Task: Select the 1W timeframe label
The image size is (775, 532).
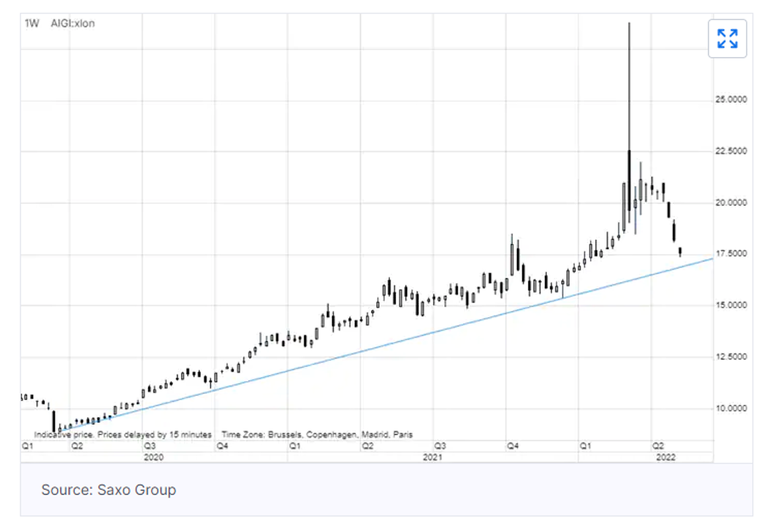Action: pyautogui.click(x=31, y=24)
